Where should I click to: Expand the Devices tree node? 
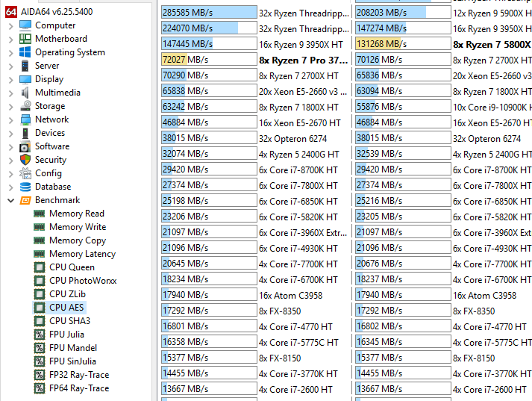11,134
